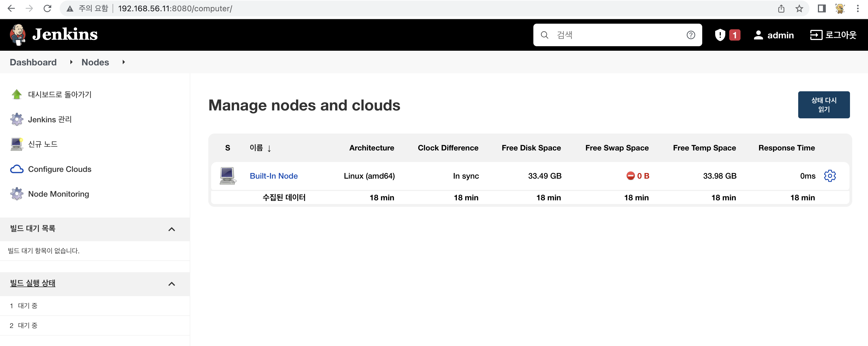Collapse the build executor status panel
Screen dimensions: 868x346
pos(171,284)
